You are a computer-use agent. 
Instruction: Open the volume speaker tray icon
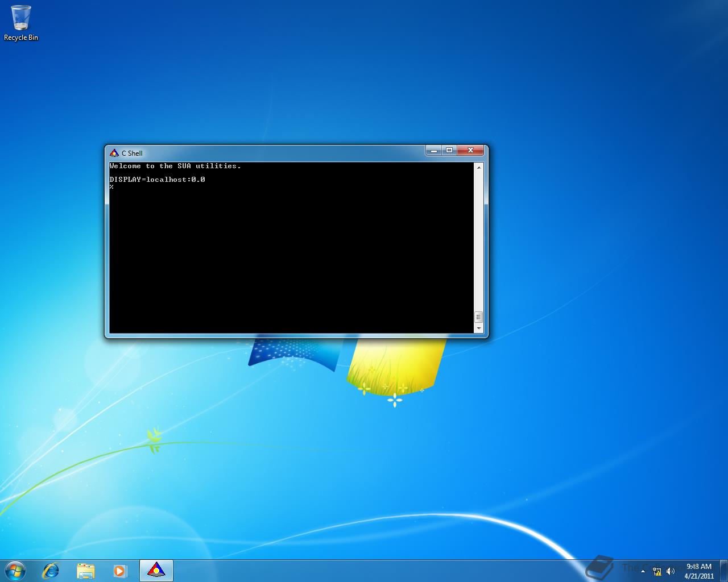[x=671, y=571]
